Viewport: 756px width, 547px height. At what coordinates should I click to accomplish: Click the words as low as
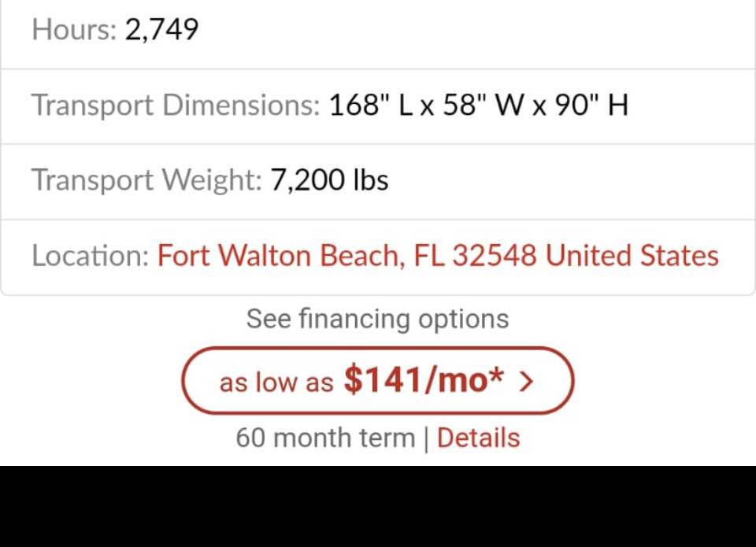(276, 383)
